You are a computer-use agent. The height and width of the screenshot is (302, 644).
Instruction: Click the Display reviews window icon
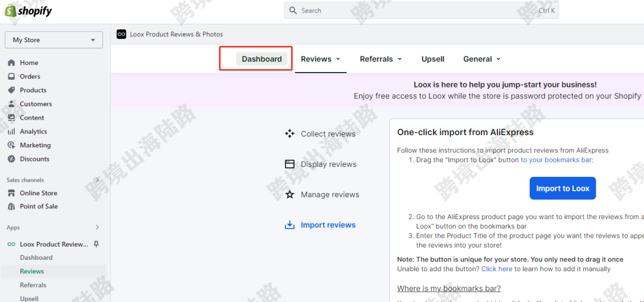290,164
